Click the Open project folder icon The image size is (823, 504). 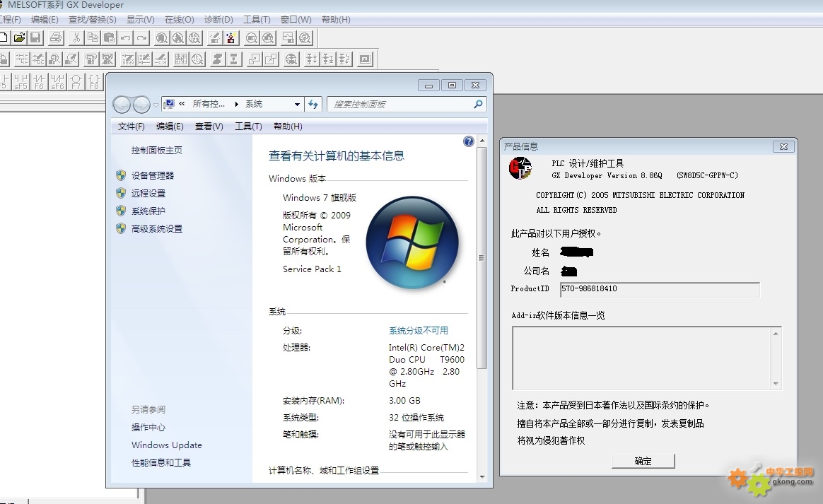click(x=19, y=37)
